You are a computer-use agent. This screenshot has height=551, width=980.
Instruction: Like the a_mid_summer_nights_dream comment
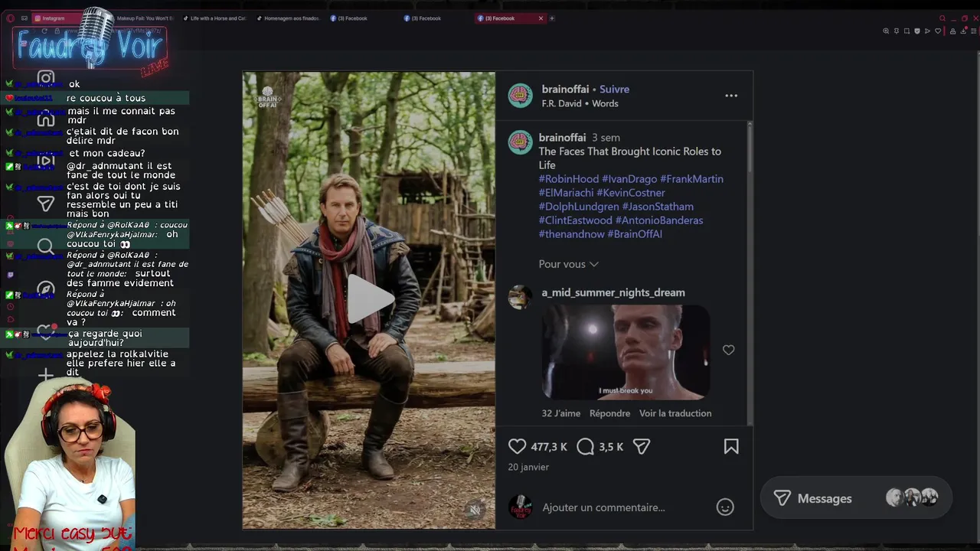(x=729, y=350)
